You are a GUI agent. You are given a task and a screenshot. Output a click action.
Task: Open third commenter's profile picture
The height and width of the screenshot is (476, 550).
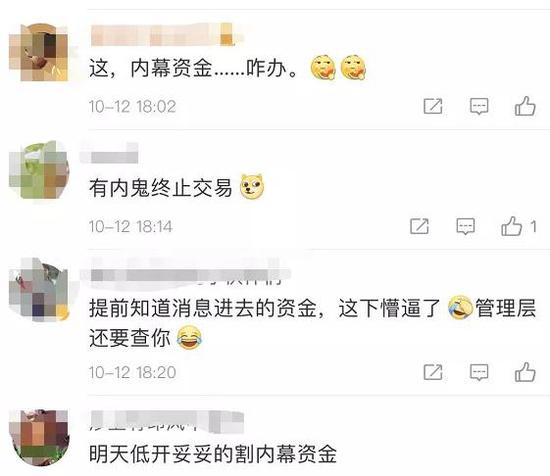[x=39, y=290]
